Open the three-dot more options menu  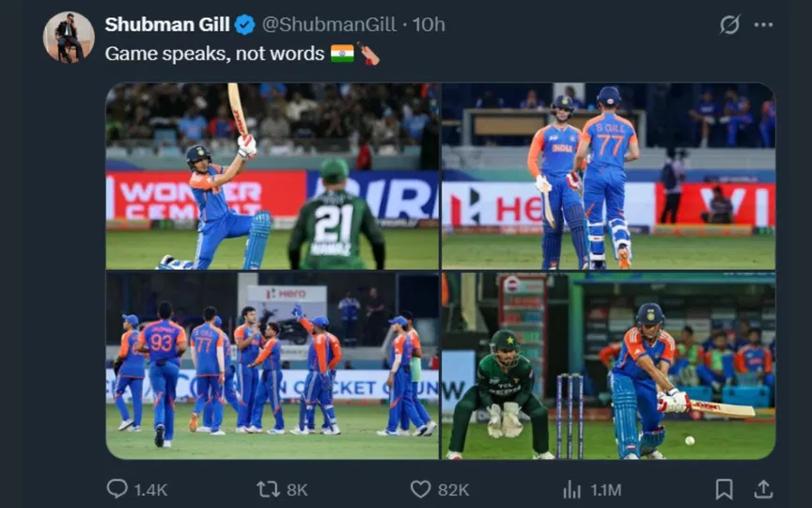pos(763,25)
